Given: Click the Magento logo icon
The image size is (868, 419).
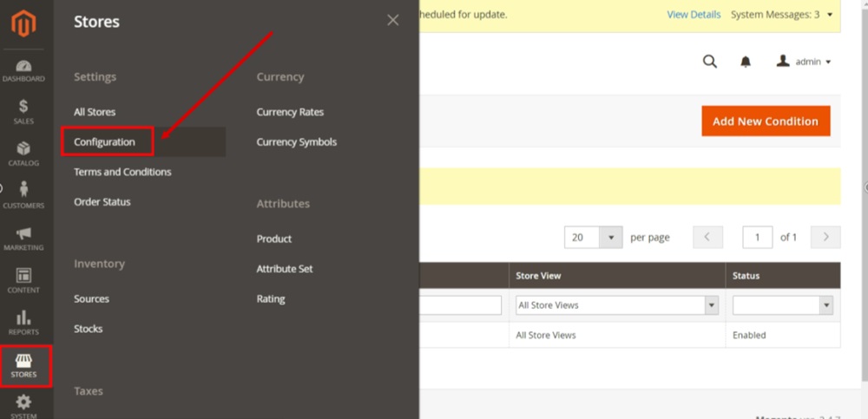Looking at the screenshot, I should 23,23.
